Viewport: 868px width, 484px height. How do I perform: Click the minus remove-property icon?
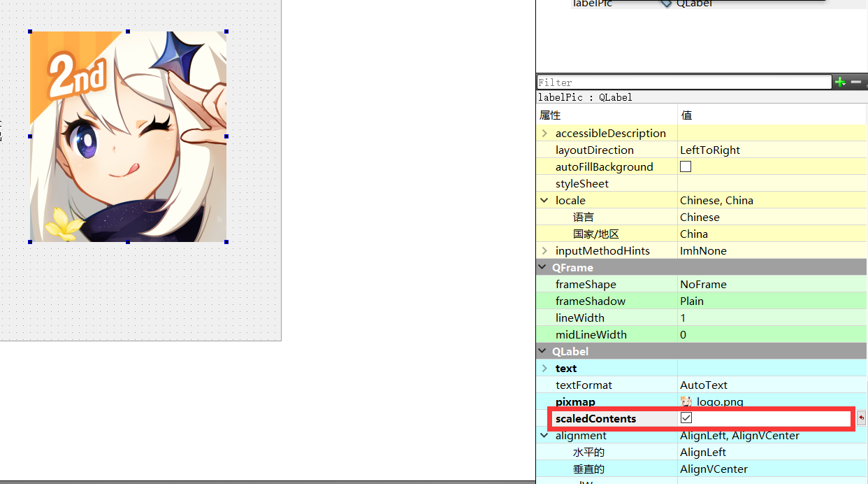pos(856,83)
